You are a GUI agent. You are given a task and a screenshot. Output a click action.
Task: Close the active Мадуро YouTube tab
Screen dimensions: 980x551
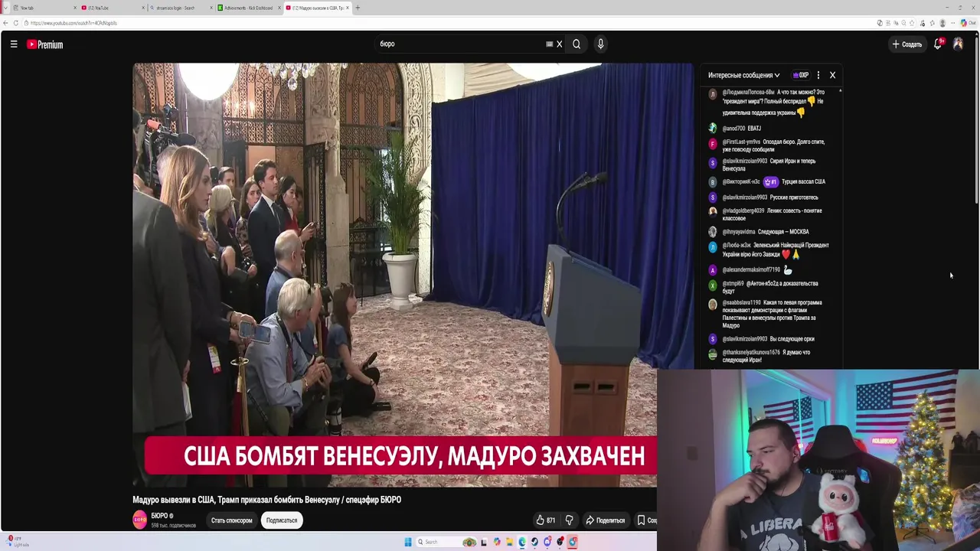348,8
